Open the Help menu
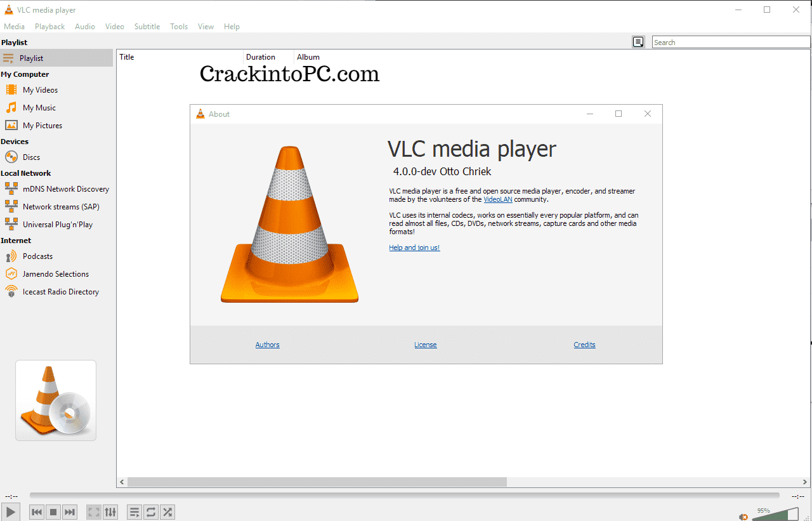812x521 pixels. point(232,27)
